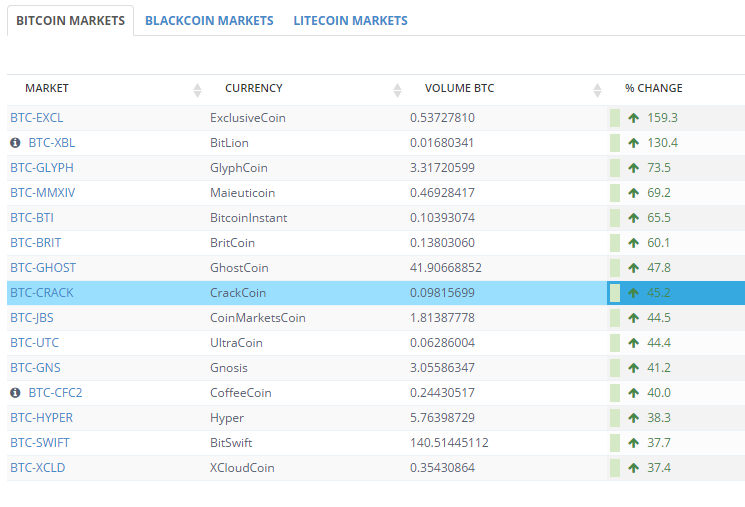745x507 pixels.
Task: Click the green up arrow next to 37.4
Action: [x=633, y=468]
